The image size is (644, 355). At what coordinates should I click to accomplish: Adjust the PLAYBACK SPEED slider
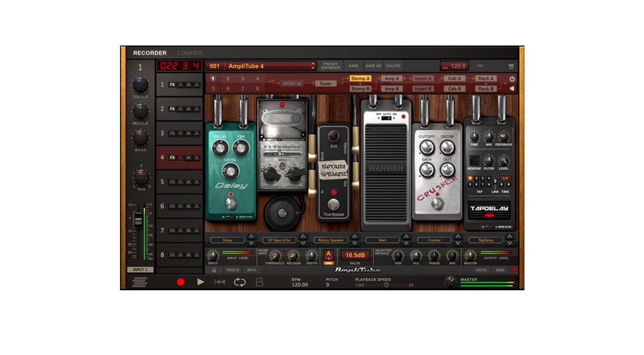point(386,285)
